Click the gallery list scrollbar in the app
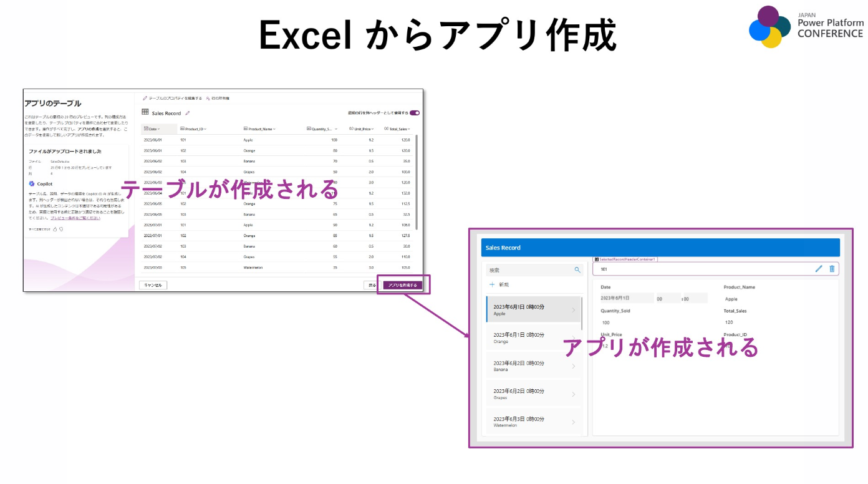868x484 pixels. coord(582,314)
